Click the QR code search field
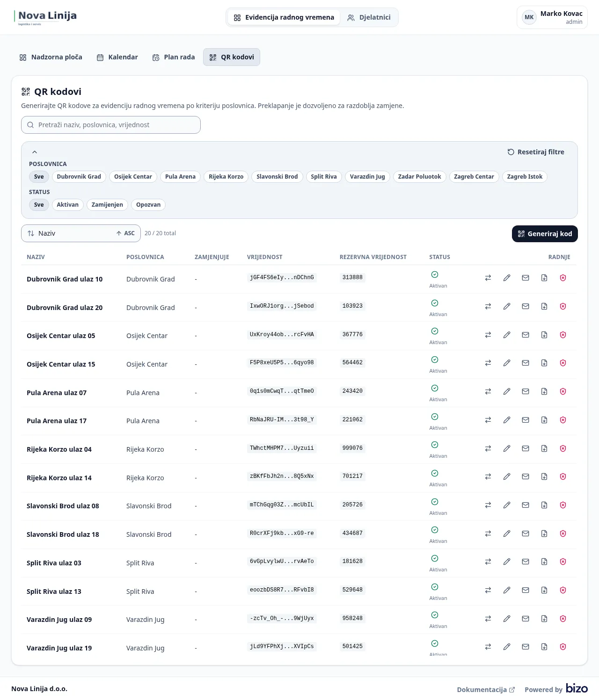This screenshot has width=599, height=700. pos(111,125)
